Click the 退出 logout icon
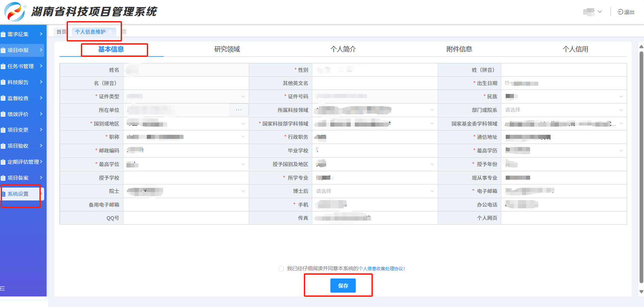This screenshot has height=307, width=644. pos(620,12)
